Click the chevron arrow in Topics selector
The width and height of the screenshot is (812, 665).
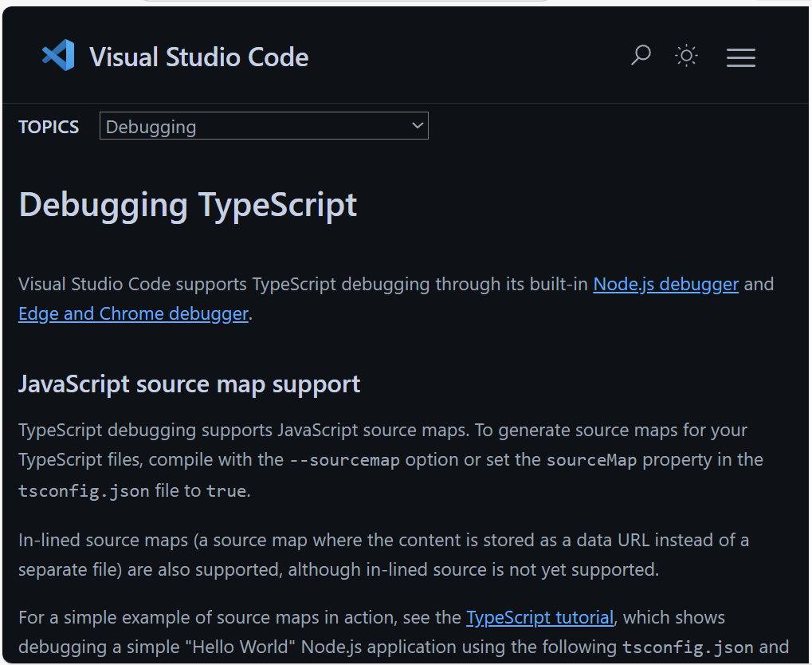[417, 126]
